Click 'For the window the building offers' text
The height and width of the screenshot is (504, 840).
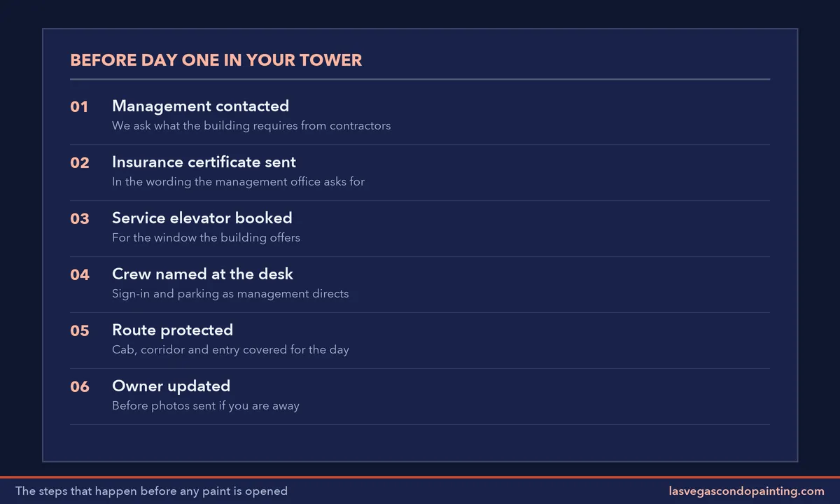[206, 238]
